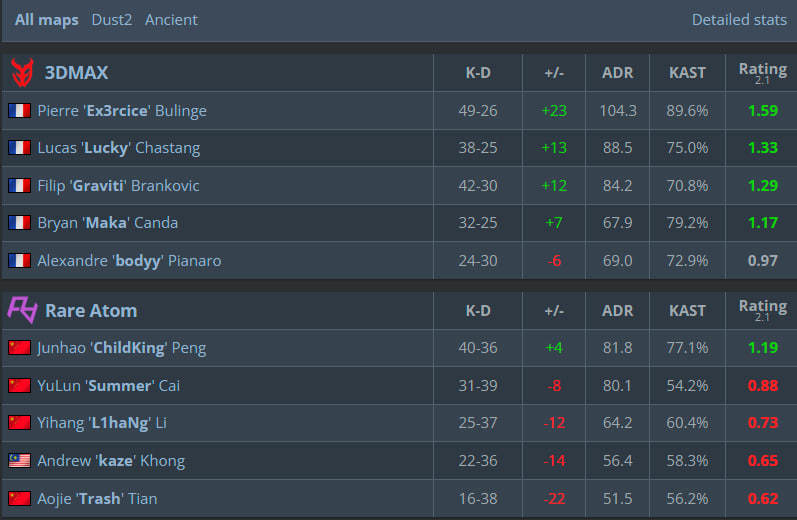Open the Detailed stats link
The width and height of the screenshot is (797, 520).
tap(737, 20)
